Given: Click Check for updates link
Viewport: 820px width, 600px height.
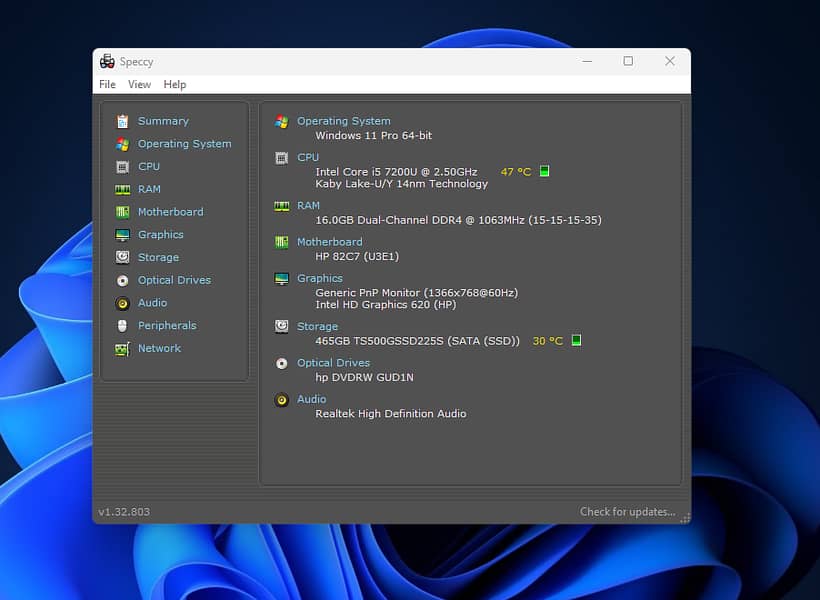Looking at the screenshot, I should [627, 512].
